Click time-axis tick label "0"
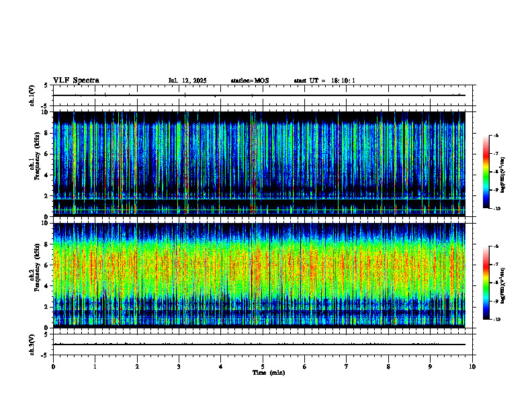 [x=53, y=367]
